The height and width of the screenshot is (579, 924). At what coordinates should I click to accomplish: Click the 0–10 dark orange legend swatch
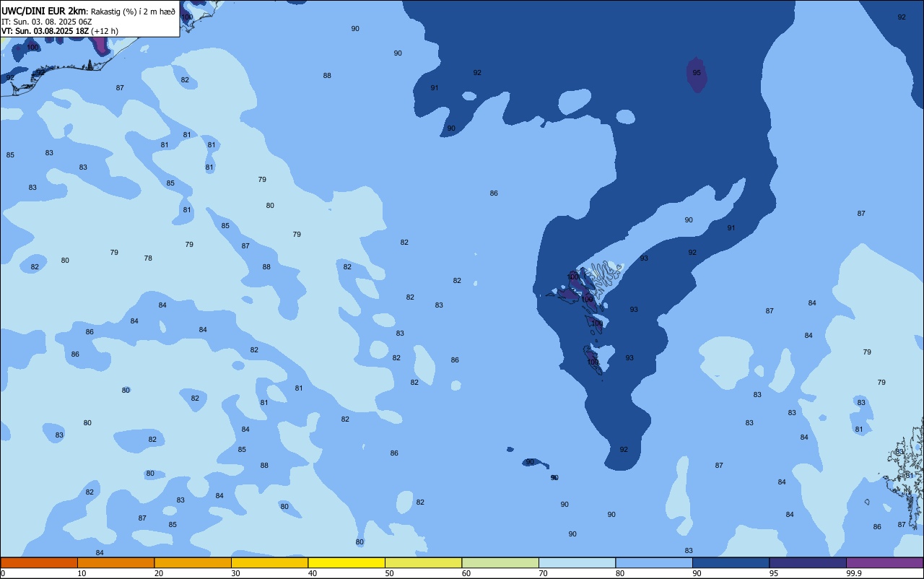pos(39,562)
